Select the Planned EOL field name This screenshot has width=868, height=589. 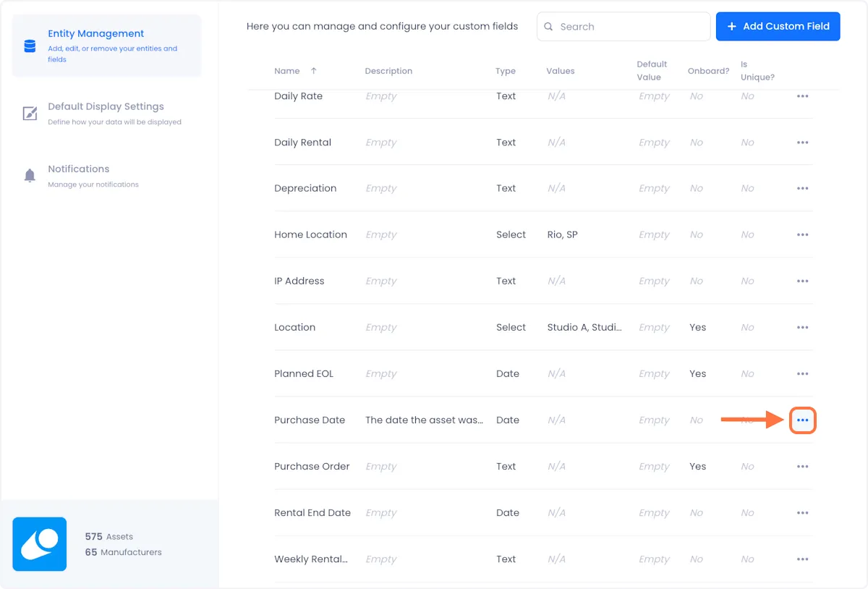(304, 373)
